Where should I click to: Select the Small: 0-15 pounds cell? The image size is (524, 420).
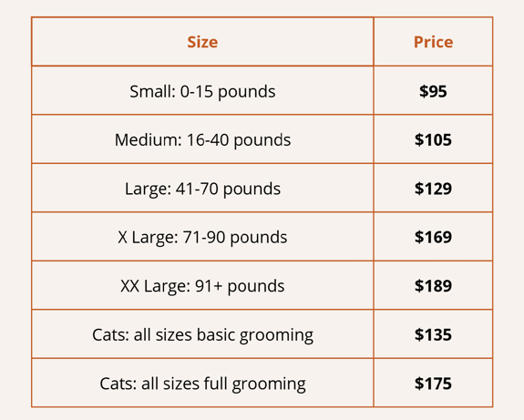tap(202, 90)
